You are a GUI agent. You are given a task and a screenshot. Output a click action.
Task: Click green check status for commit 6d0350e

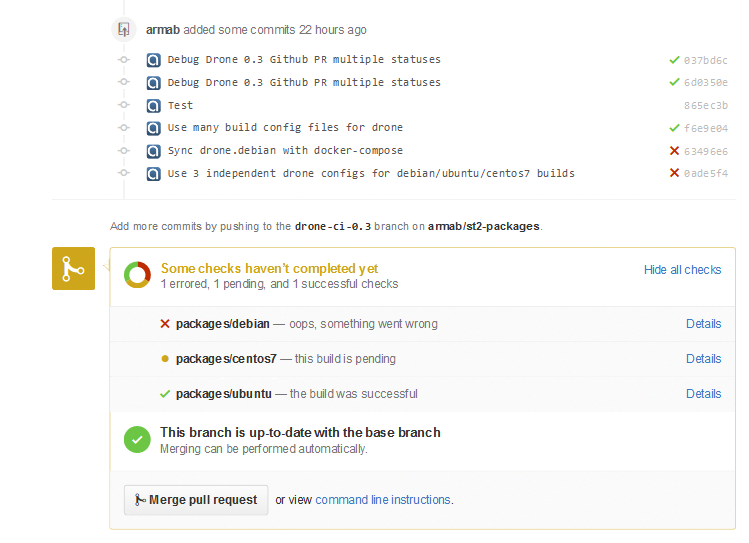[x=674, y=82]
